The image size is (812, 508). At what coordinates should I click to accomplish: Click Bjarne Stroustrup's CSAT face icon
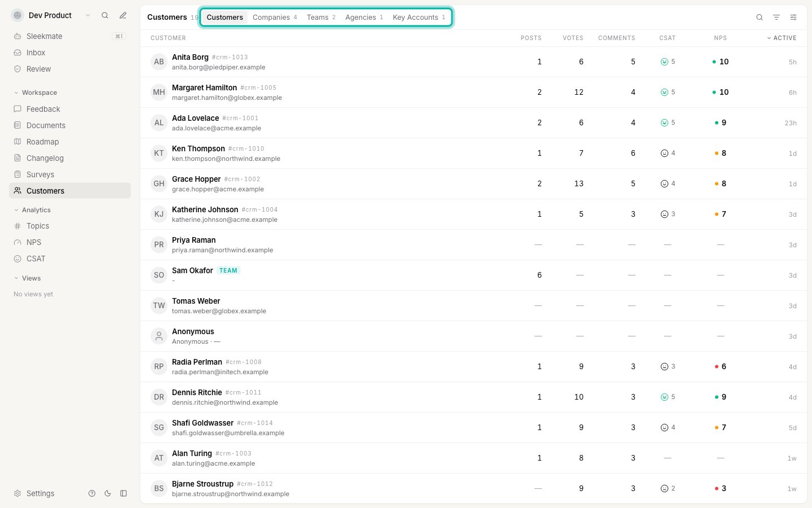(664, 489)
